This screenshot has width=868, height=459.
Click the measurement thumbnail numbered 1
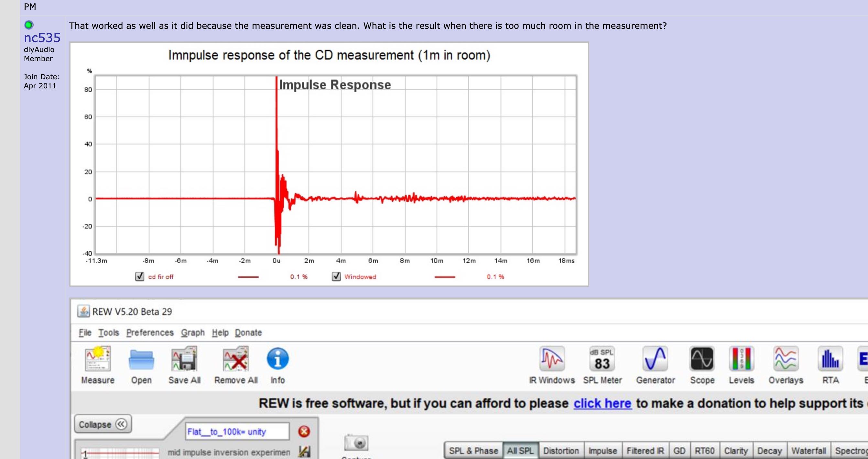click(x=120, y=453)
